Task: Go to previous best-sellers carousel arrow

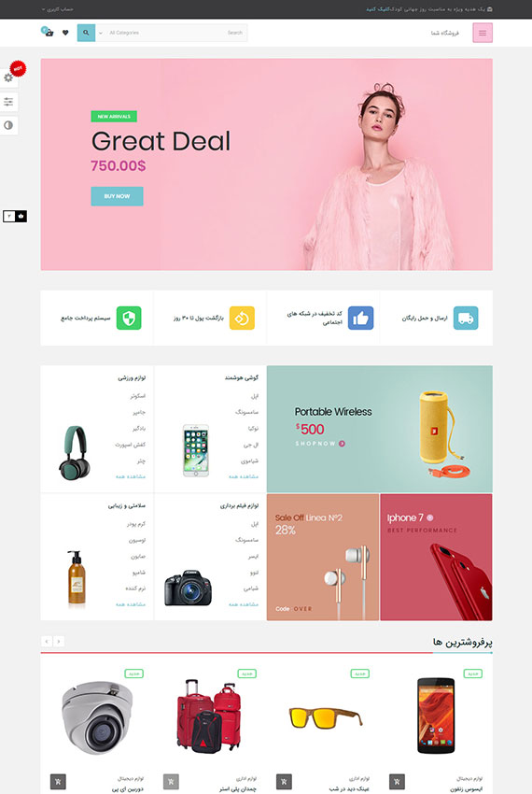Action: click(x=47, y=642)
